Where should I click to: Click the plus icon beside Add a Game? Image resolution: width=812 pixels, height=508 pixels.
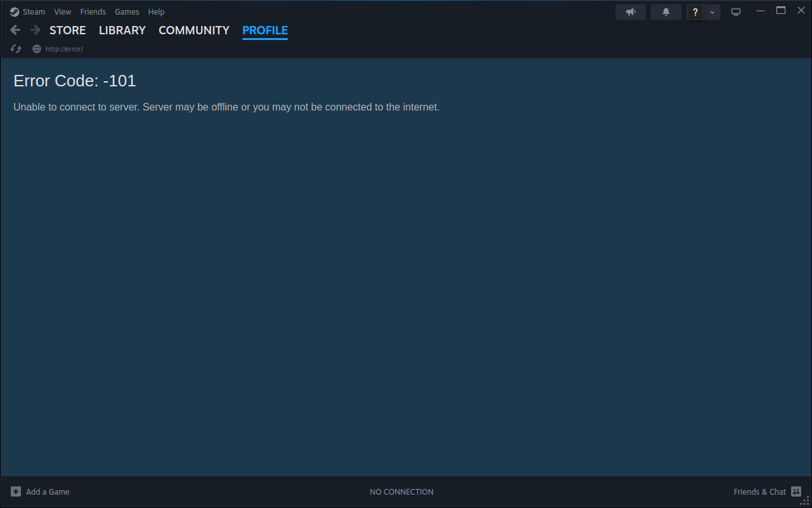tap(16, 491)
